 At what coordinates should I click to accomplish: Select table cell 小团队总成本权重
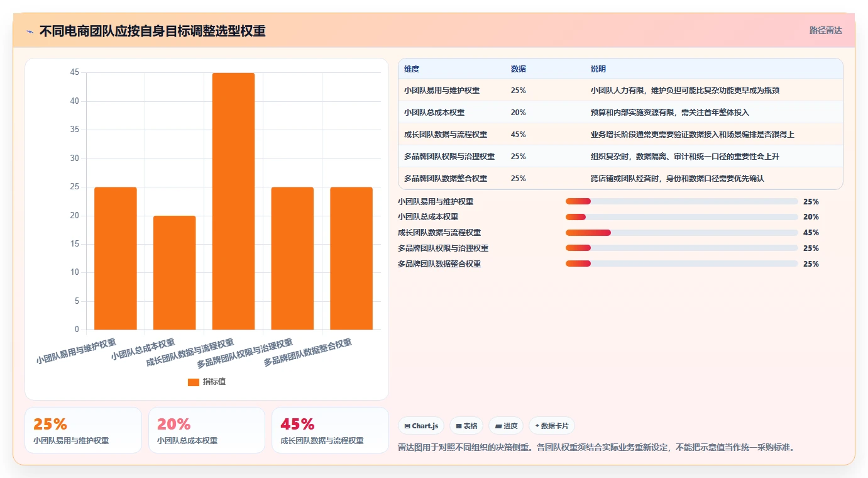pyautogui.click(x=434, y=113)
